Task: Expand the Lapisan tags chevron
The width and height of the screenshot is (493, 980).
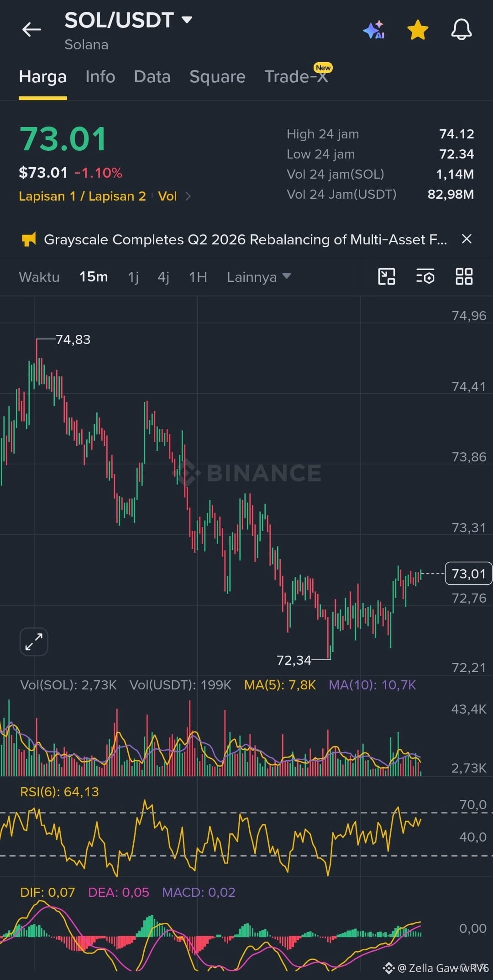Action: click(x=188, y=196)
